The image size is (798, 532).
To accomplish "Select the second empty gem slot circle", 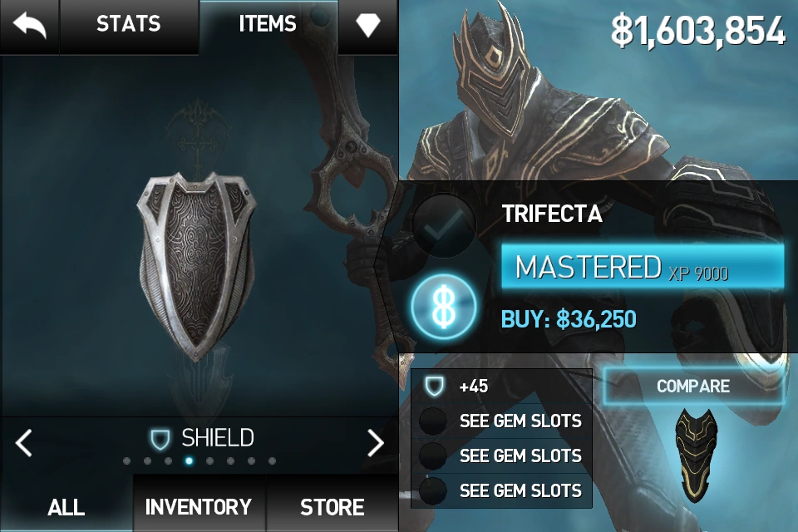I will coord(432,456).
